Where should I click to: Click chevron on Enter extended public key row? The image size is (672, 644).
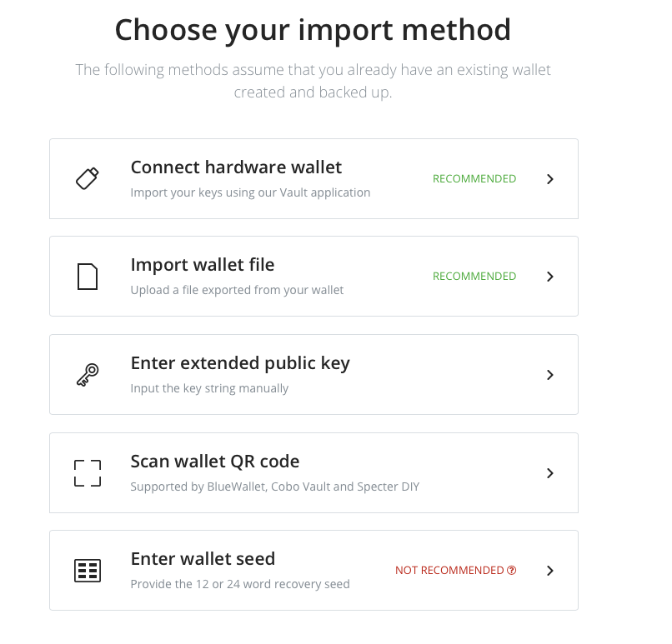pos(550,375)
